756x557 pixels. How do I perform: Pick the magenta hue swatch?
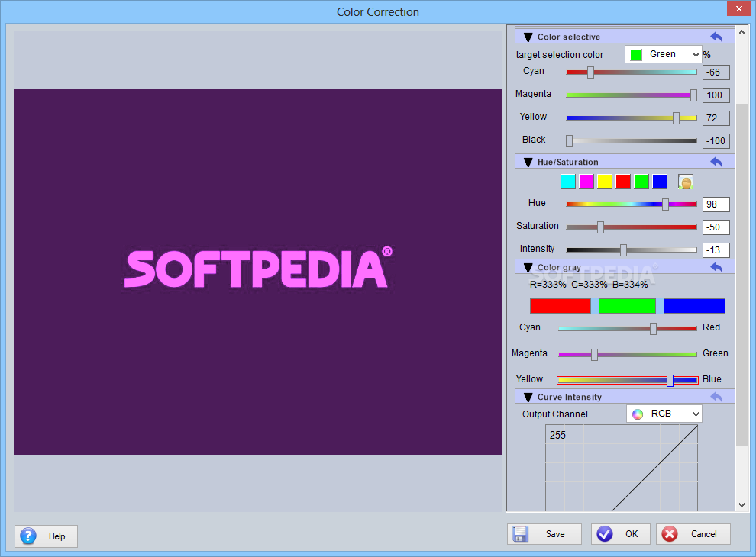[x=586, y=182]
